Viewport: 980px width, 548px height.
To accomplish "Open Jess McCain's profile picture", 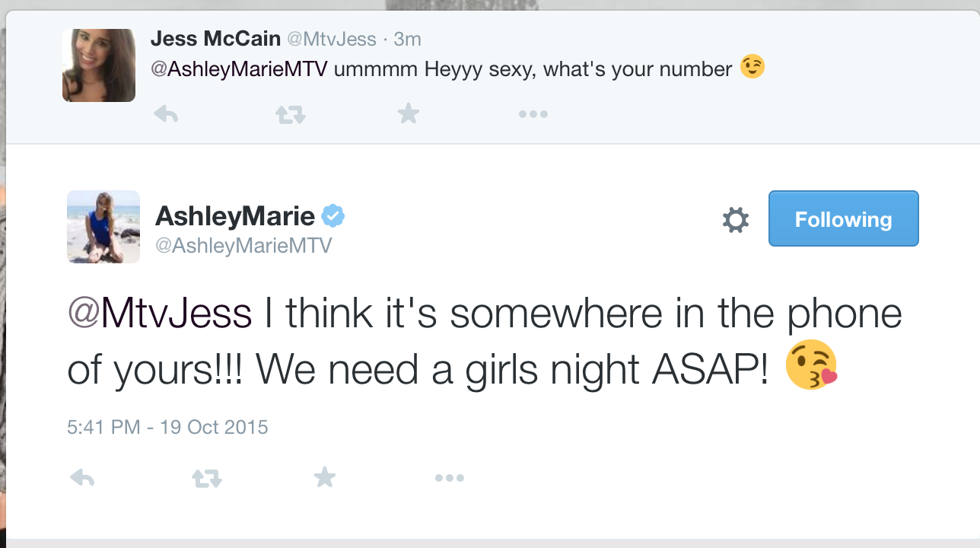I will pos(99,65).
